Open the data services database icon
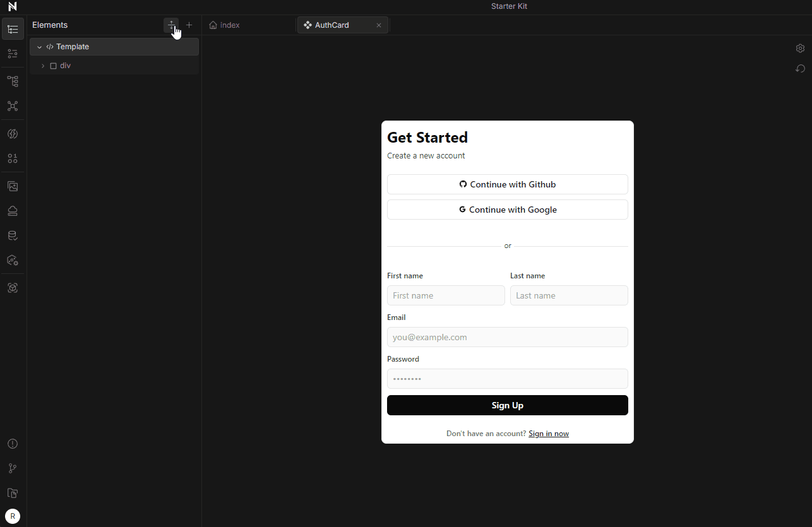Image resolution: width=812 pixels, height=527 pixels. (13, 235)
